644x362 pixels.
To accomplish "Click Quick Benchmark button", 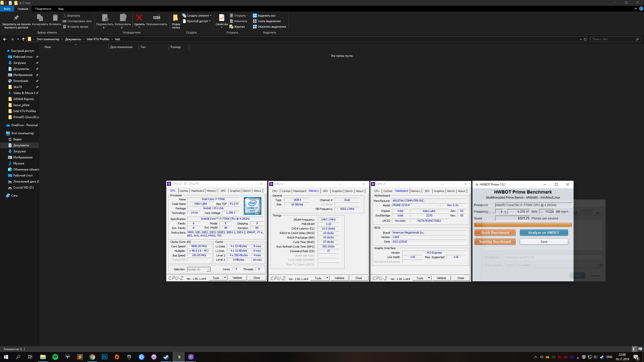I will coord(495,233).
